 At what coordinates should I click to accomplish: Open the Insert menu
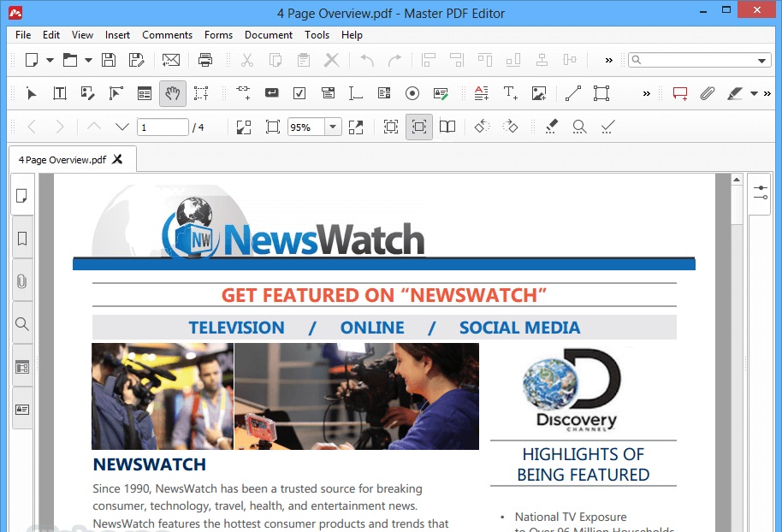click(117, 35)
